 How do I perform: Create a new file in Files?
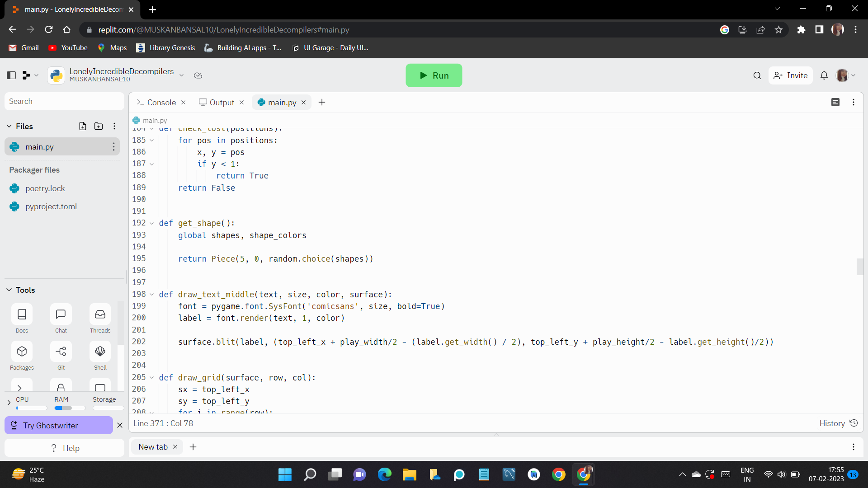[83, 126]
